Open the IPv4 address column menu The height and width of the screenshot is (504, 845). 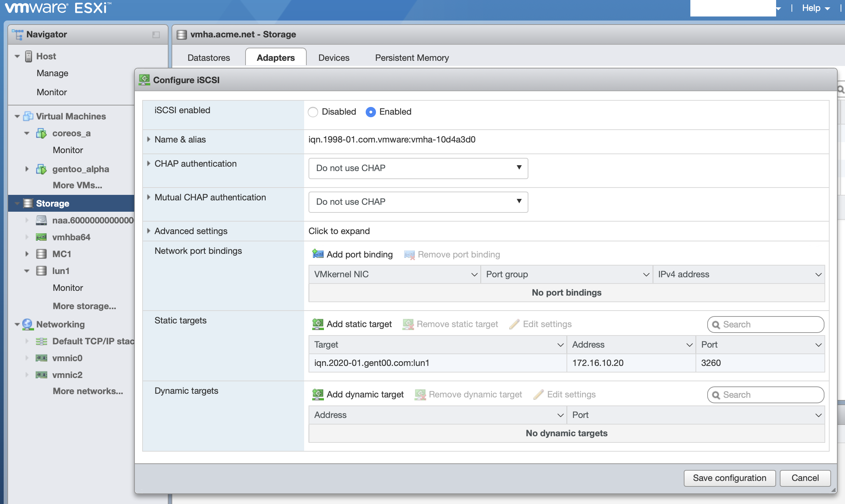818,275
